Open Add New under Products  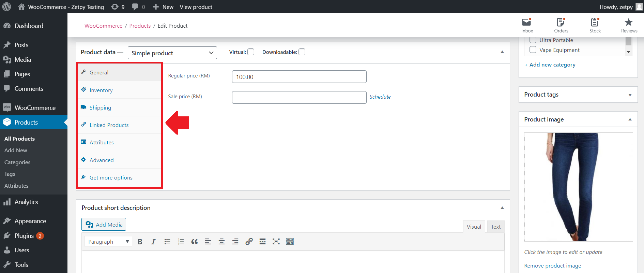click(x=16, y=150)
